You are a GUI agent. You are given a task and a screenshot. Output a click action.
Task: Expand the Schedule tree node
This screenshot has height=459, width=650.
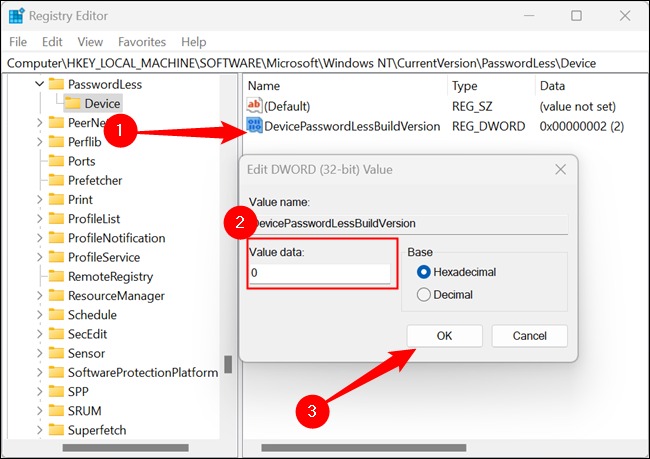[39, 315]
